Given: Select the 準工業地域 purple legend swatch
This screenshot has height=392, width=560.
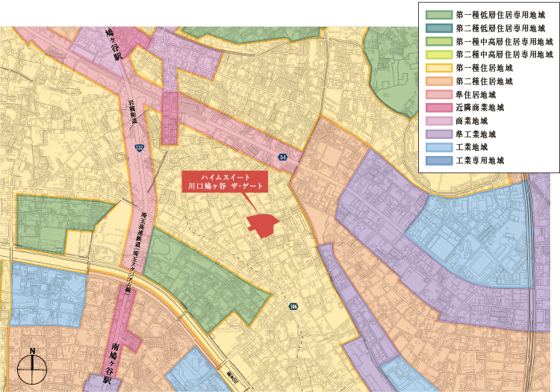Looking at the screenshot, I should [x=438, y=134].
